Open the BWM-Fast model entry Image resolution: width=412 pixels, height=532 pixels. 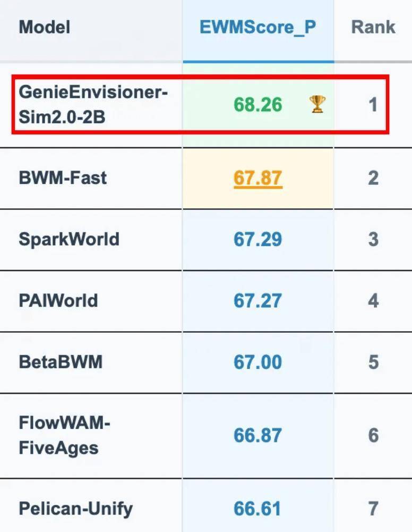(x=63, y=178)
